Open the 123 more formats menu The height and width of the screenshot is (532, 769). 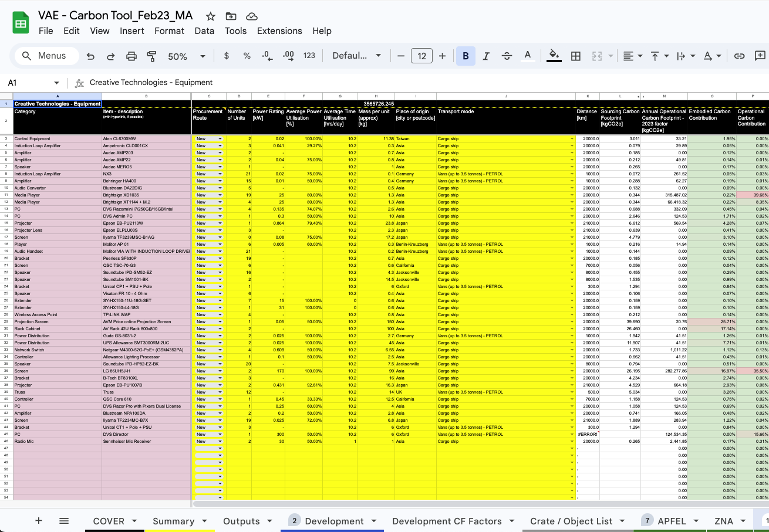(309, 56)
